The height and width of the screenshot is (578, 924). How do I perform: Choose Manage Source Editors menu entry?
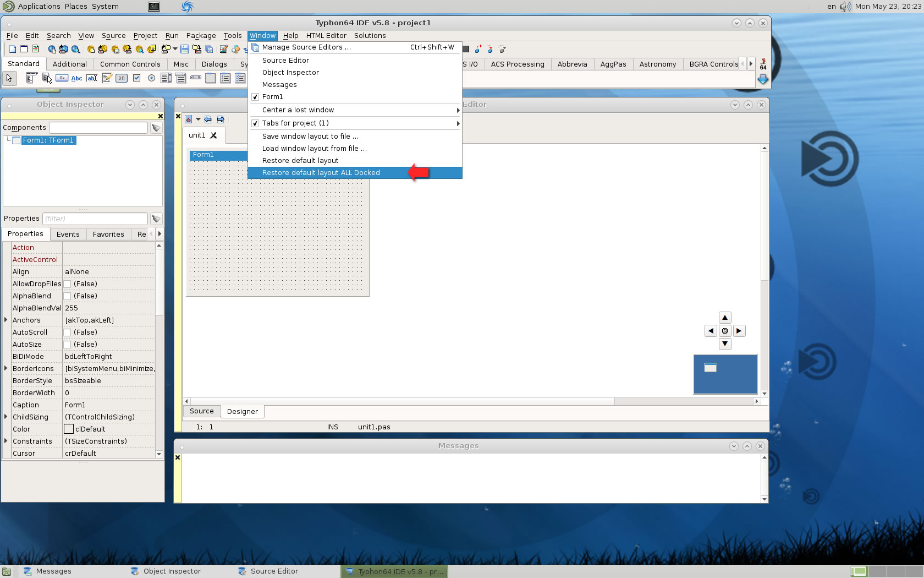click(x=355, y=47)
